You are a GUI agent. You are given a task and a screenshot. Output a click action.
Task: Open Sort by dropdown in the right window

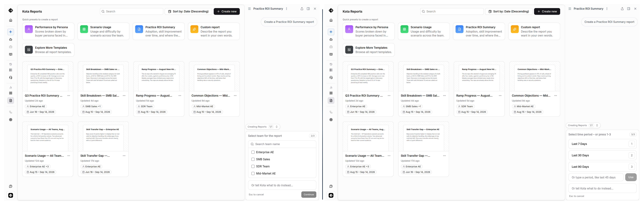[509, 12]
